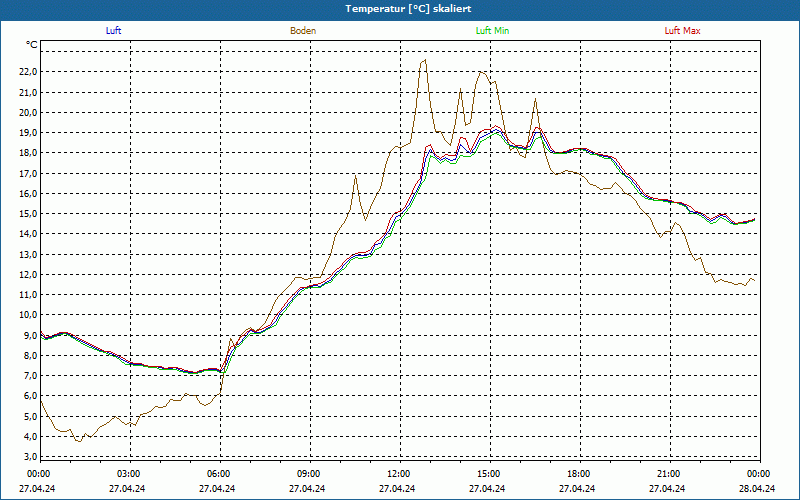Select the red "Luft Max" legend label

pos(683,31)
